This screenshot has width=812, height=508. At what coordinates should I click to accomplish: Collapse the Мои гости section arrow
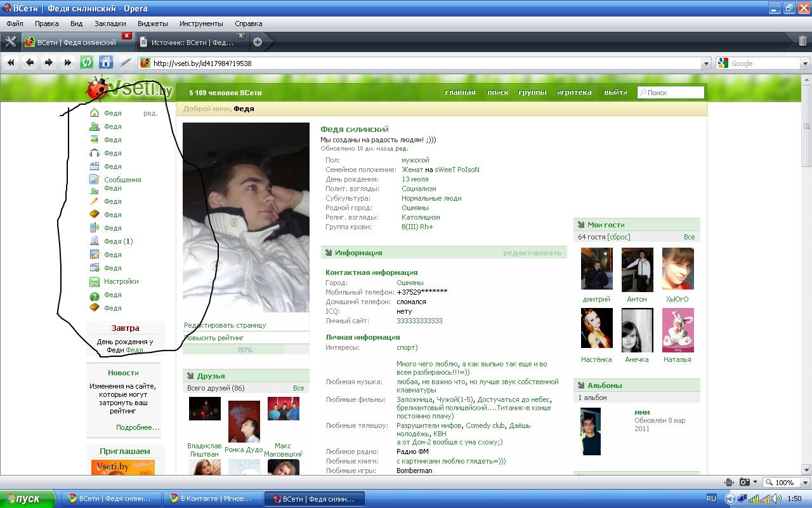[x=581, y=225]
